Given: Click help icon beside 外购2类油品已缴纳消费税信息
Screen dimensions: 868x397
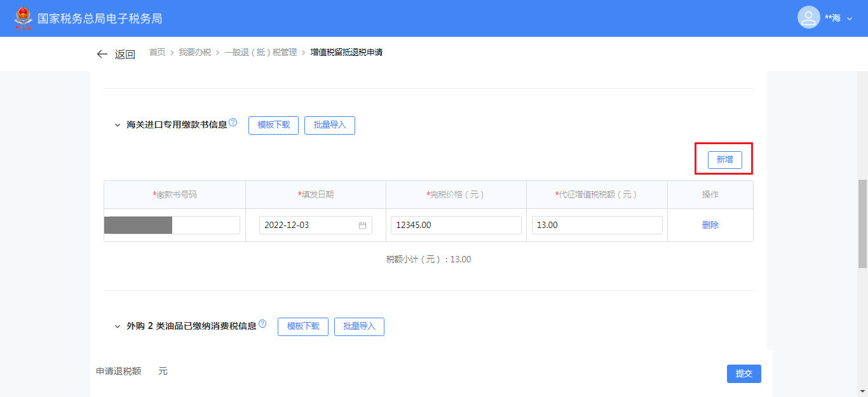Looking at the screenshot, I should click(262, 324).
